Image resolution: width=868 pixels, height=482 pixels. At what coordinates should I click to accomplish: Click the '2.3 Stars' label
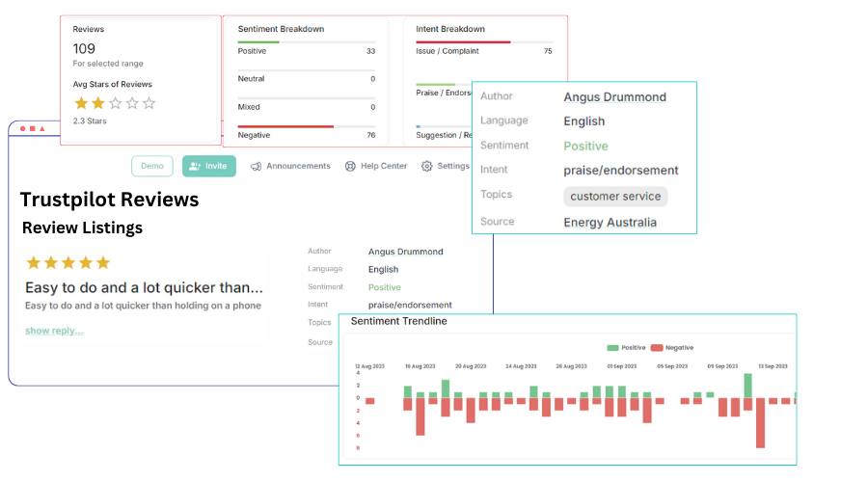(x=90, y=121)
